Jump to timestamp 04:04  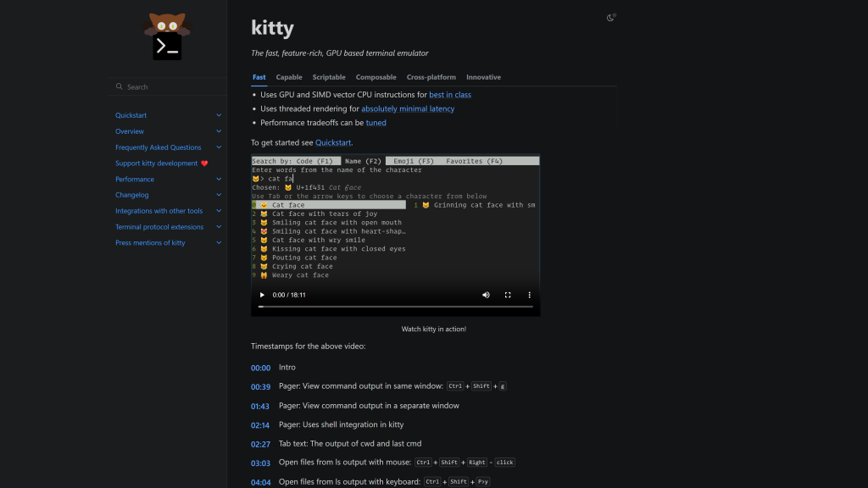261,482
